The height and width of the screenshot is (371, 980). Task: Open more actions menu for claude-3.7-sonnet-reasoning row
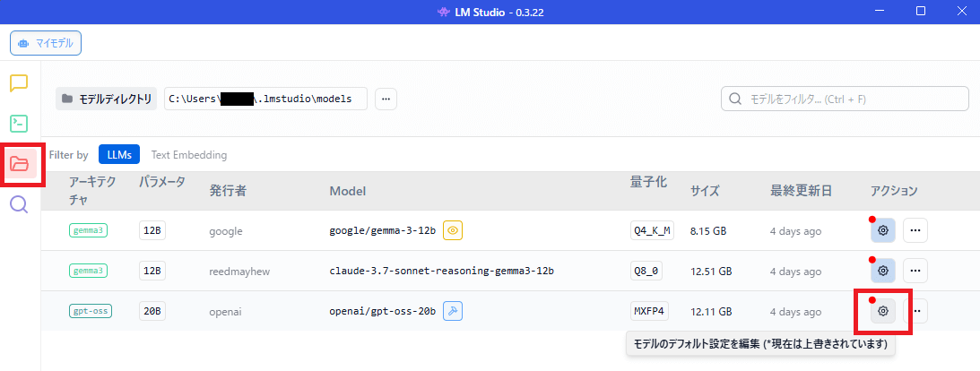(x=915, y=271)
